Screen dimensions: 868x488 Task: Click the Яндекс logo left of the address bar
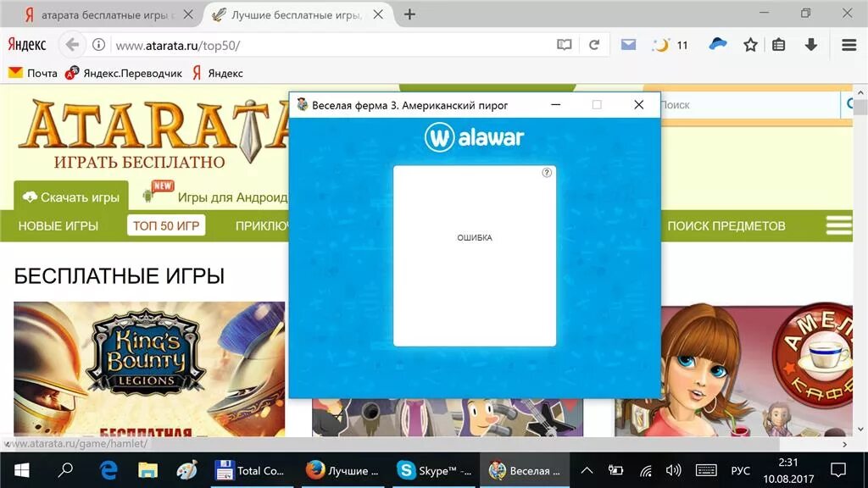click(26, 45)
